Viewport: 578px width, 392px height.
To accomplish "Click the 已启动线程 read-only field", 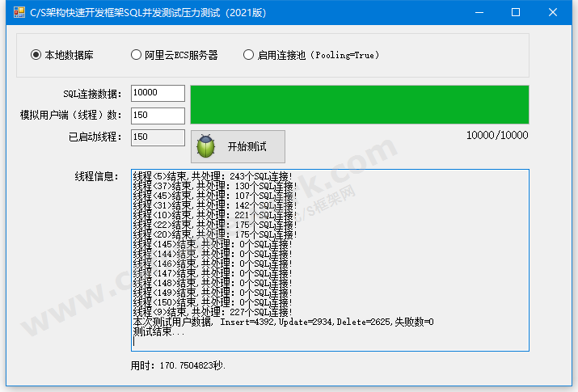I will (x=158, y=137).
